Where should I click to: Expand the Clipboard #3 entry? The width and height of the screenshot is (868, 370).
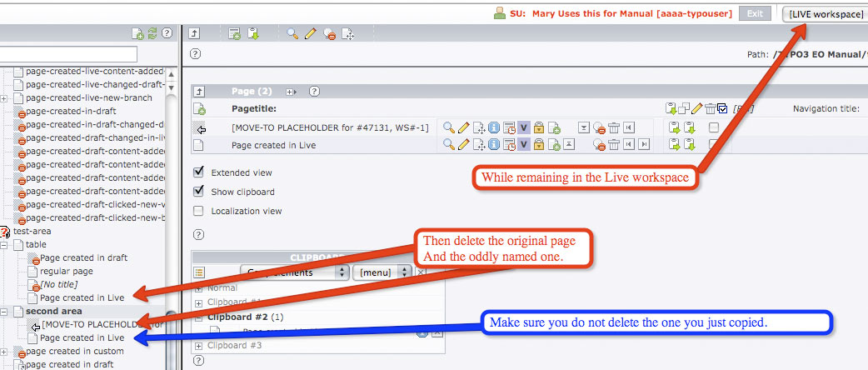click(x=199, y=345)
